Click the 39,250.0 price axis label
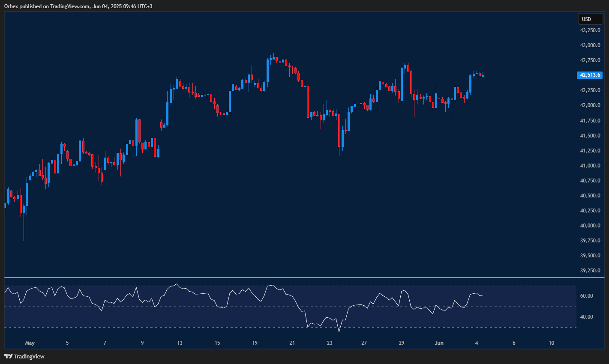This screenshot has height=364, width=609. [590, 270]
